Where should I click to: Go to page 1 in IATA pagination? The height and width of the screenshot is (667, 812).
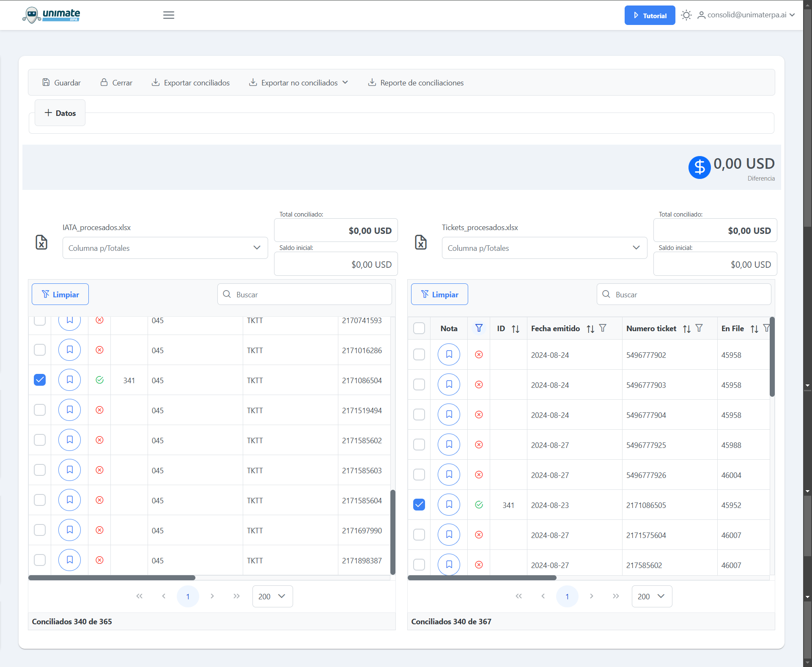coord(188,596)
